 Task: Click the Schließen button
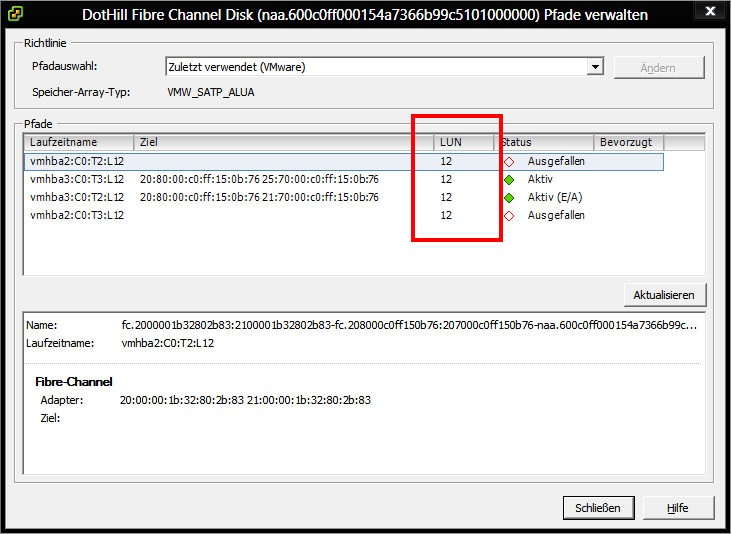click(598, 508)
